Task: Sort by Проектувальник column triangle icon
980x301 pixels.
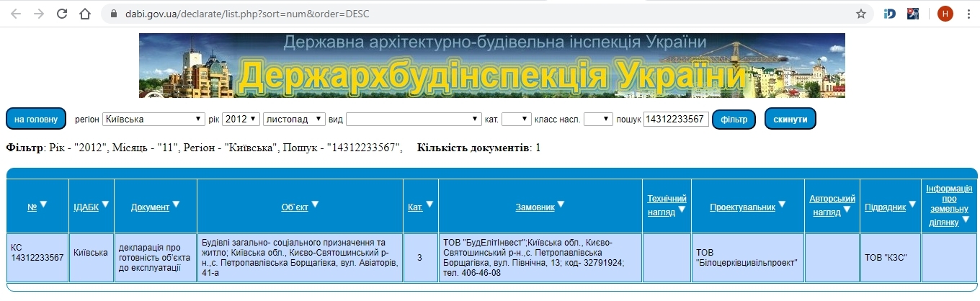Action: tap(782, 205)
